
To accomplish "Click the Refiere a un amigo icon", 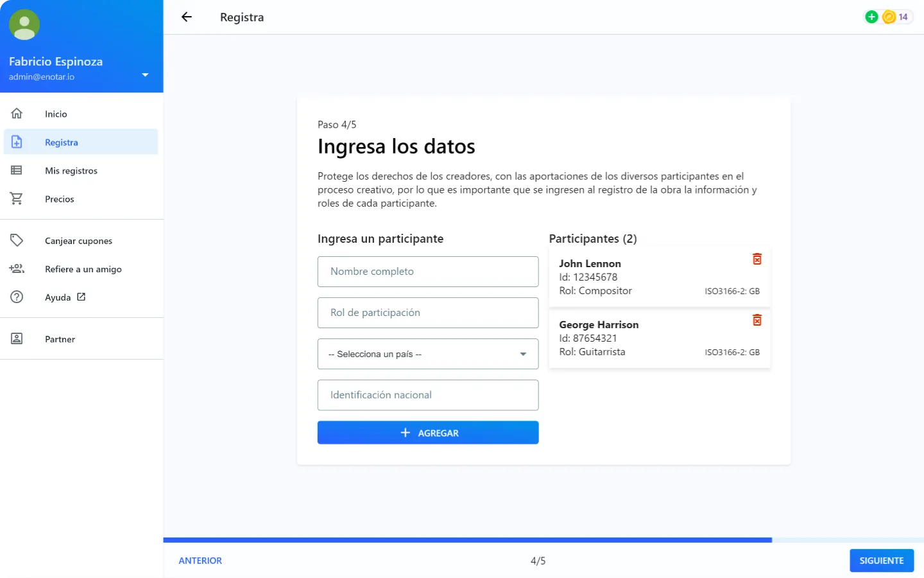I will tap(17, 268).
